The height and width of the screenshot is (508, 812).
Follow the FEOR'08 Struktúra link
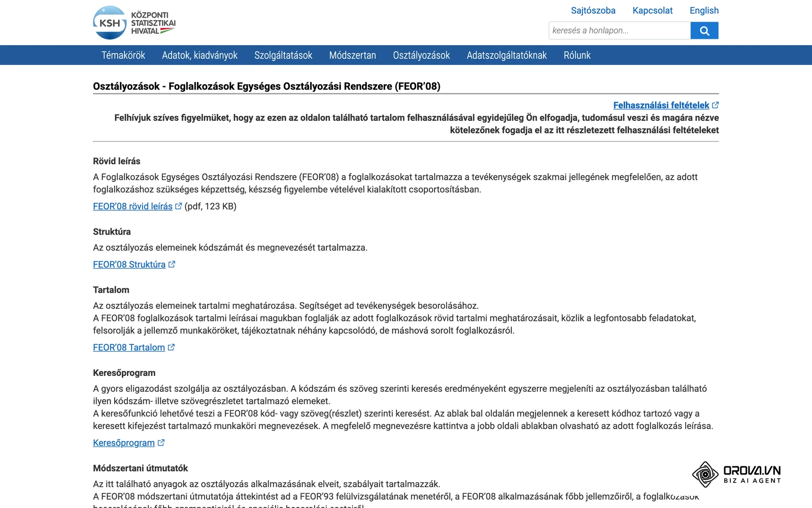pyautogui.click(x=129, y=264)
